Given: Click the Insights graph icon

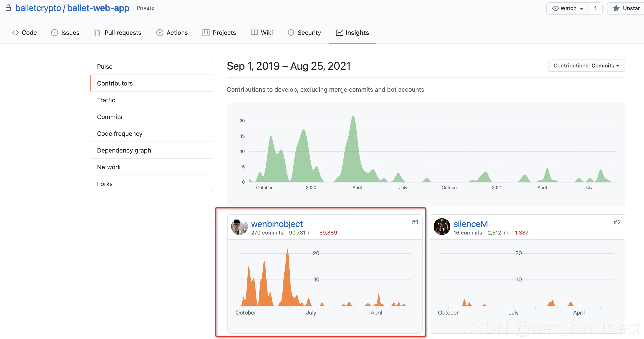Looking at the screenshot, I should (x=339, y=33).
